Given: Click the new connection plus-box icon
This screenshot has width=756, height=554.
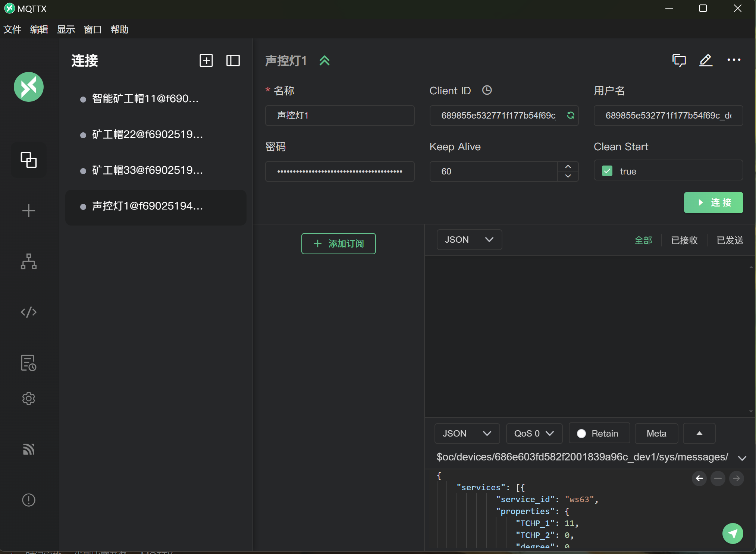Looking at the screenshot, I should pyautogui.click(x=206, y=60).
